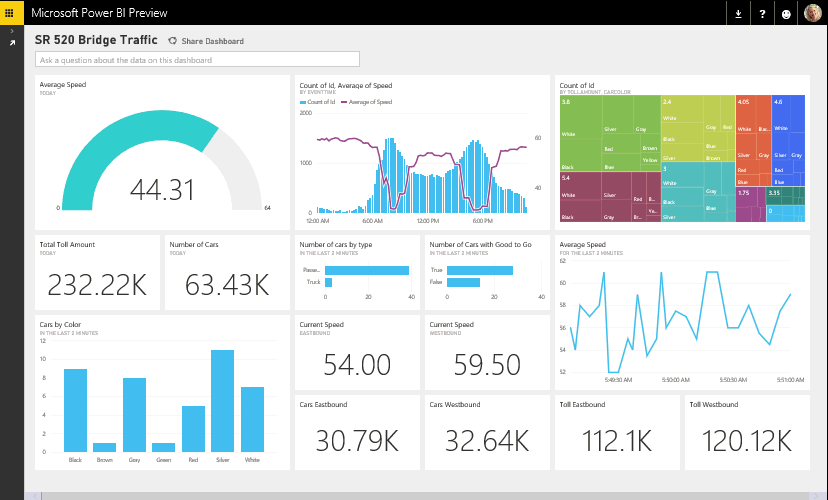This screenshot has height=500, width=828.
Task: Click the diagonal arrow icon in left sidebar
Action: [12, 43]
